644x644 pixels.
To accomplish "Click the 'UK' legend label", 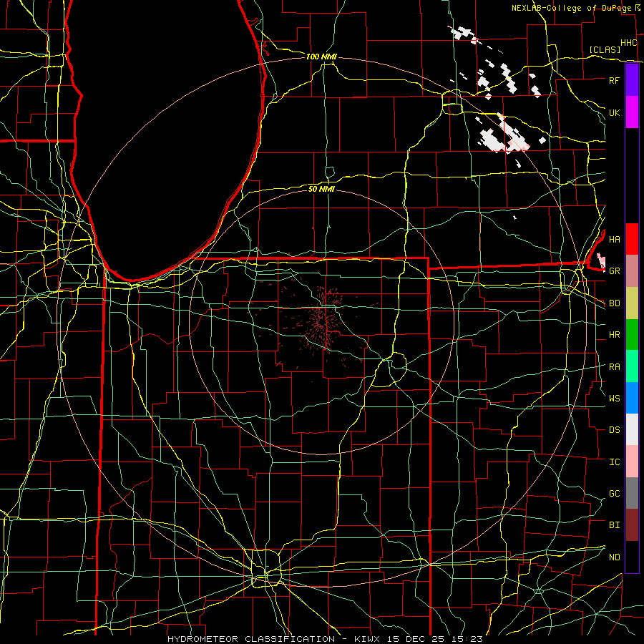I will click(615, 112).
